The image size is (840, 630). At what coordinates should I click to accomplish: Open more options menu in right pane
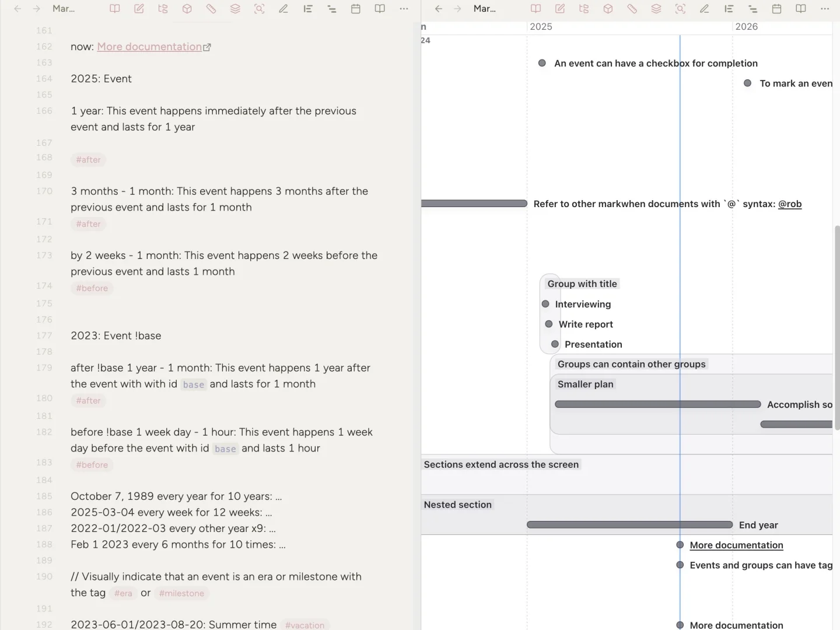(825, 9)
